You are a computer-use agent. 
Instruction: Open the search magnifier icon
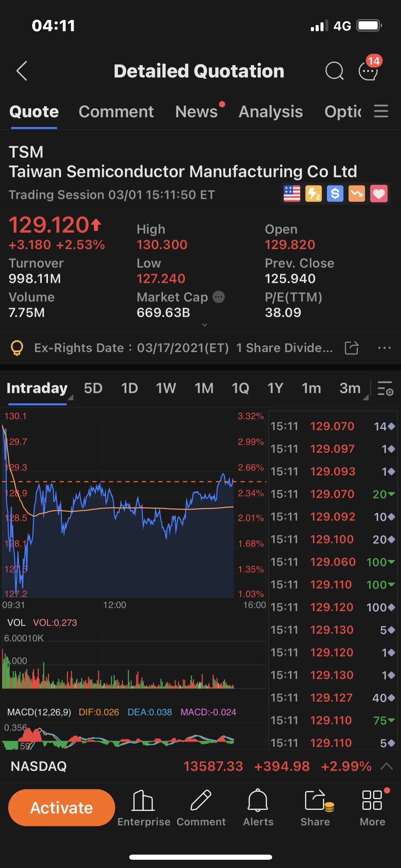pos(334,71)
